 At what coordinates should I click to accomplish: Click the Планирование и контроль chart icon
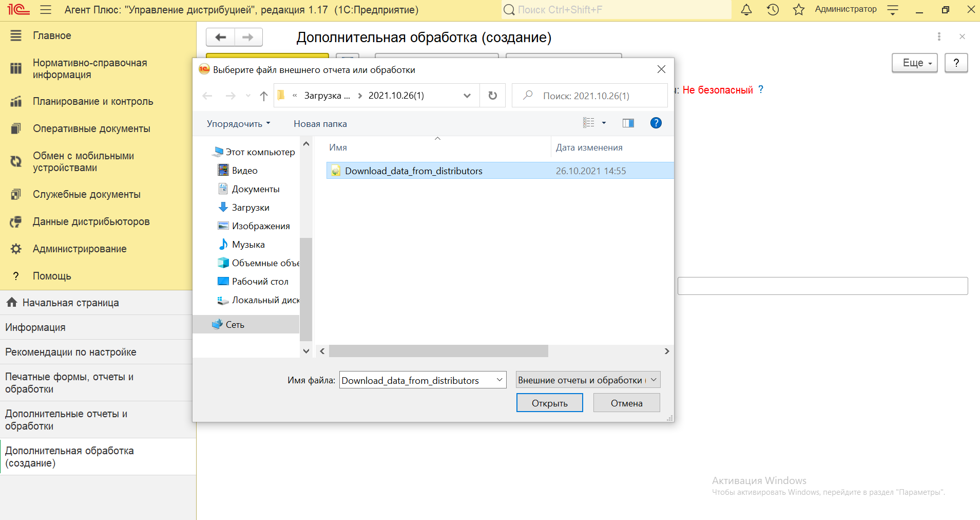(16, 101)
